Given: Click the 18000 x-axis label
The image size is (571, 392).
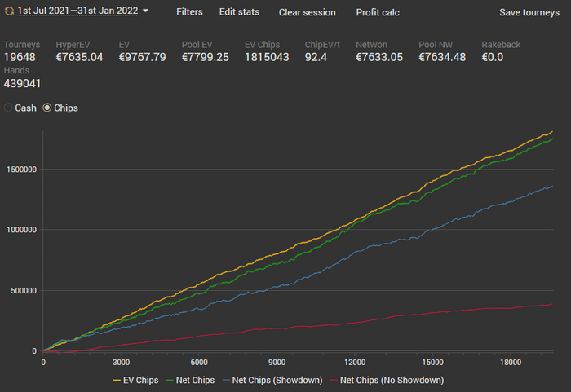Looking at the screenshot, I should [511, 363].
